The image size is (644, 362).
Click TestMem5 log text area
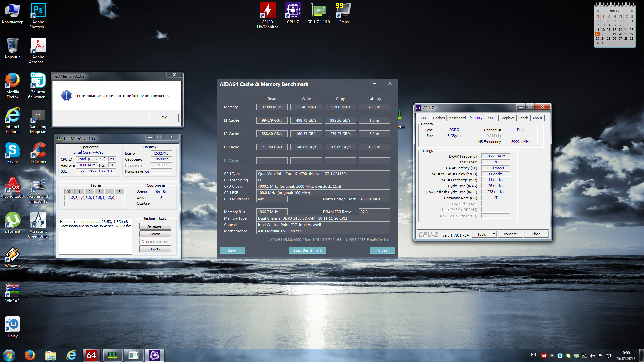pyautogui.click(x=96, y=236)
